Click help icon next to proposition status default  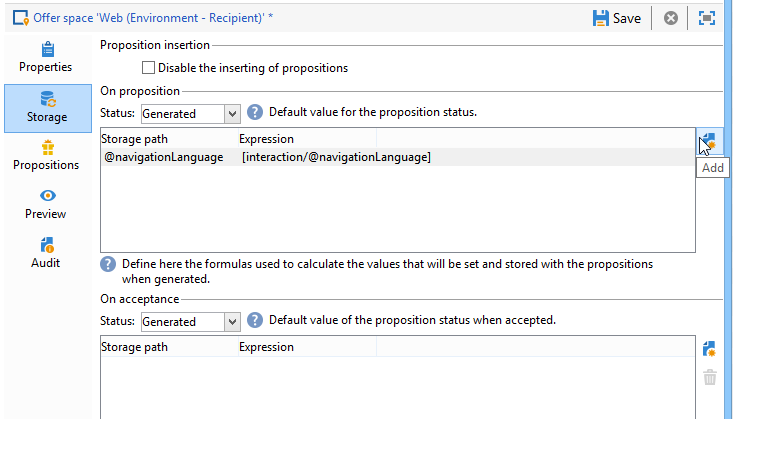pos(255,112)
